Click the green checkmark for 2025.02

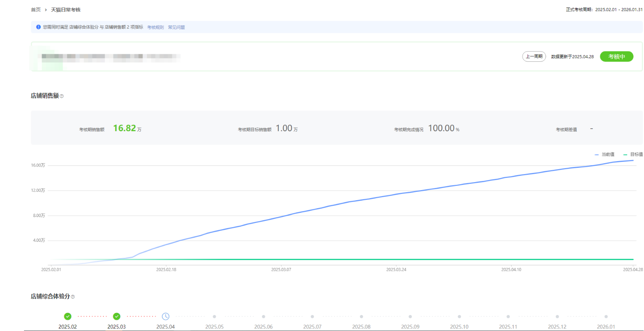point(68,316)
